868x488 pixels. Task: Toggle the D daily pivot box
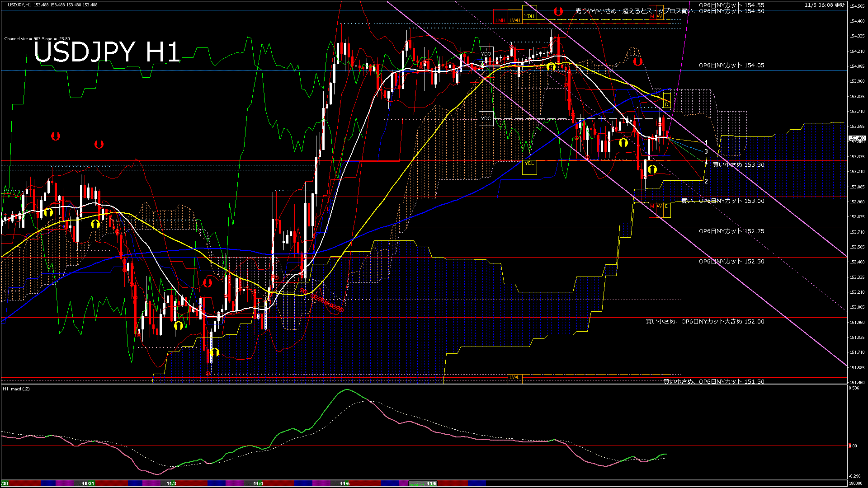click(667, 206)
